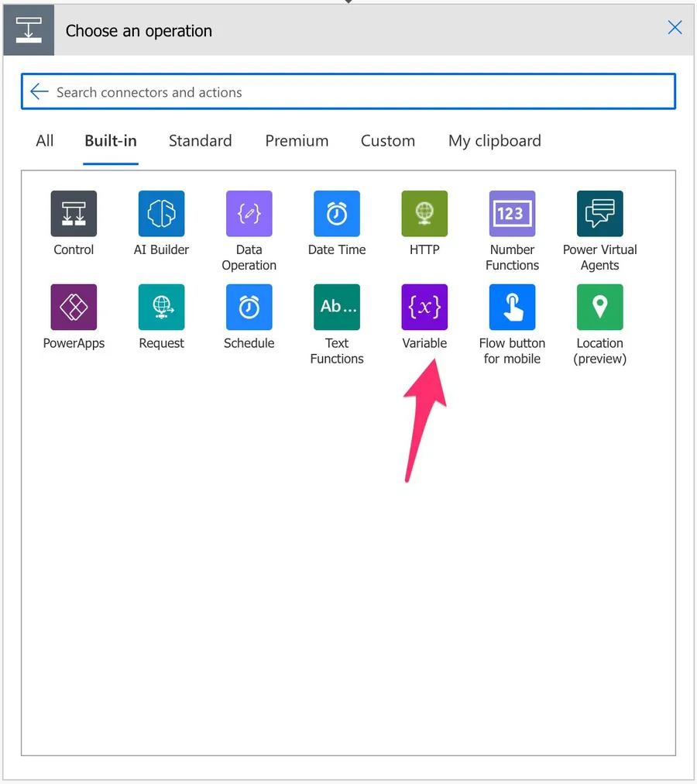Open the AI Builder connector
This screenshot has height=784, width=697.
tap(161, 214)
